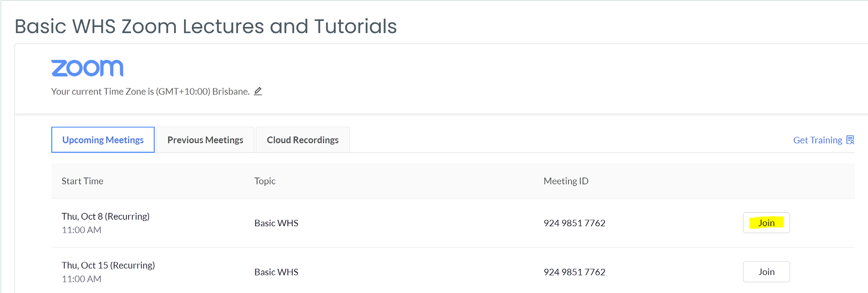Image resolution: width=868 pixels, height=293 pixels.
Task: Click the pencil icon to edit time zone
Action: tap(258, 91)
